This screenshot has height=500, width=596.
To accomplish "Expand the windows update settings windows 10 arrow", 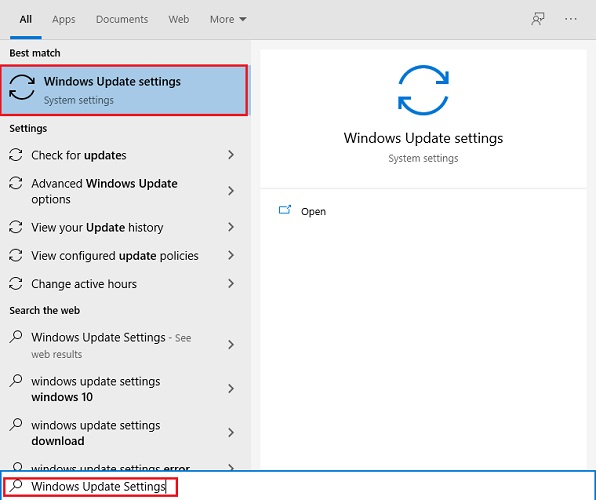I will pyautogui.click(x=231, y=389).
